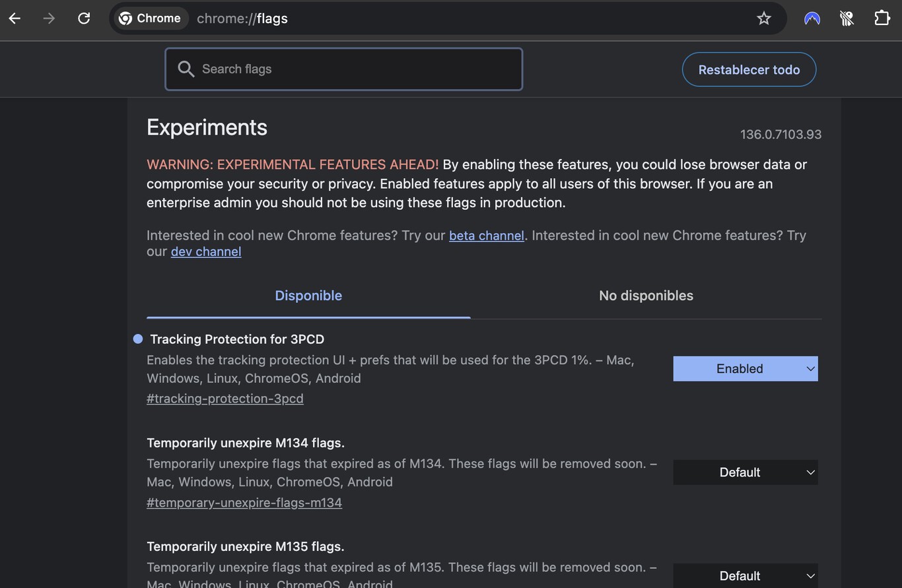Focus the Search flags input field
902x588 pixels.
coord(344,69)
